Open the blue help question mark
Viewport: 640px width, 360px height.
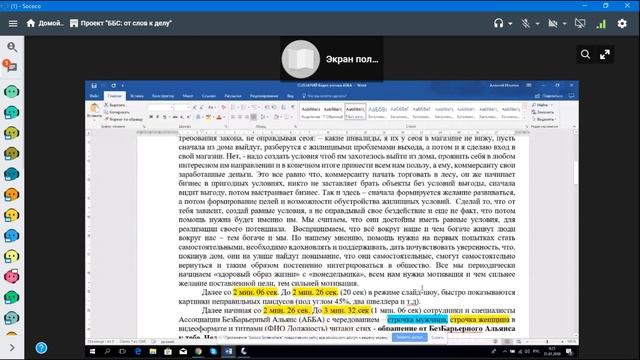[x=41, y=348]
